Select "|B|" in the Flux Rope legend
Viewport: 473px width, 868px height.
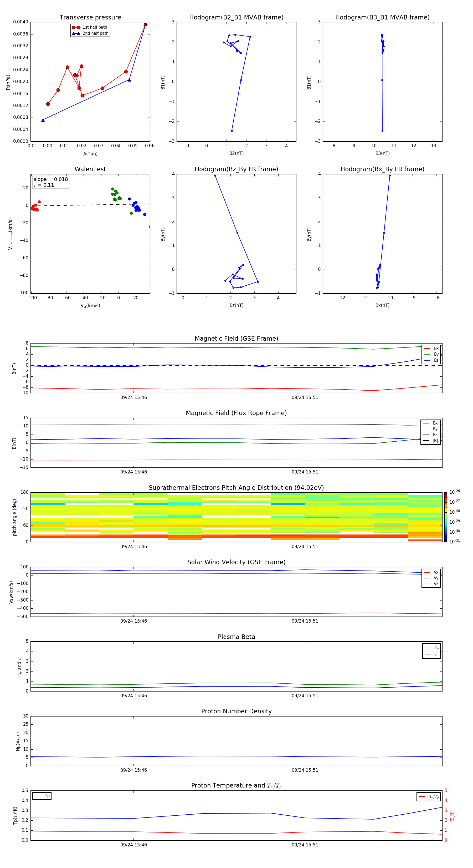pos(431,441)
